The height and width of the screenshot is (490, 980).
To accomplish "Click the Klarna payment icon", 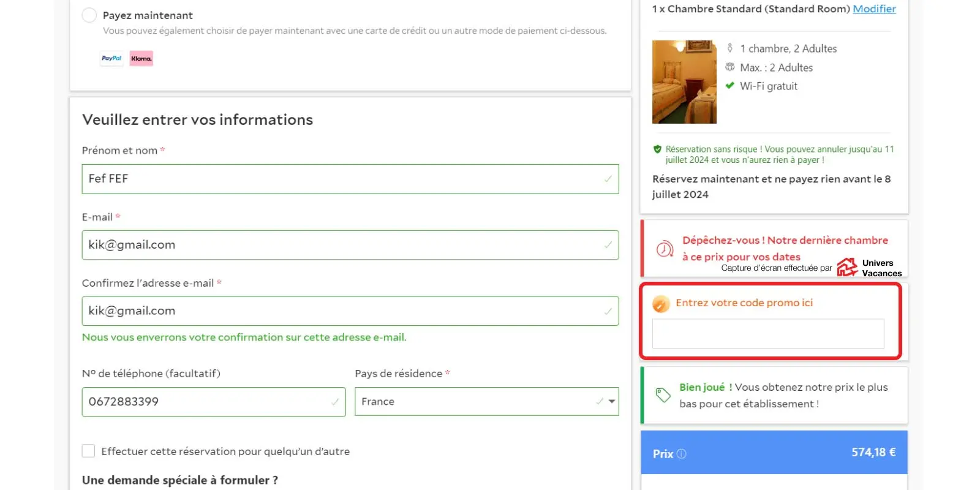I will click(141, 58).
